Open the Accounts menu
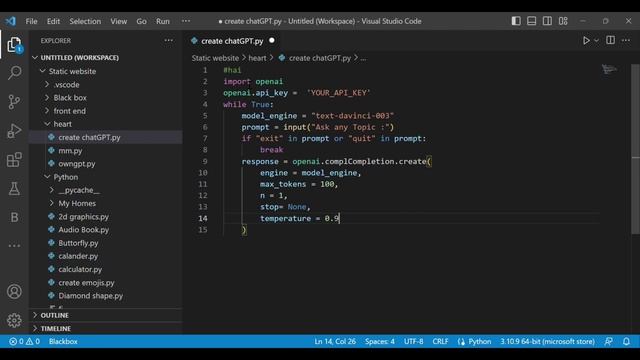Screen dimensions: 640x360 (x=14, y=291)
